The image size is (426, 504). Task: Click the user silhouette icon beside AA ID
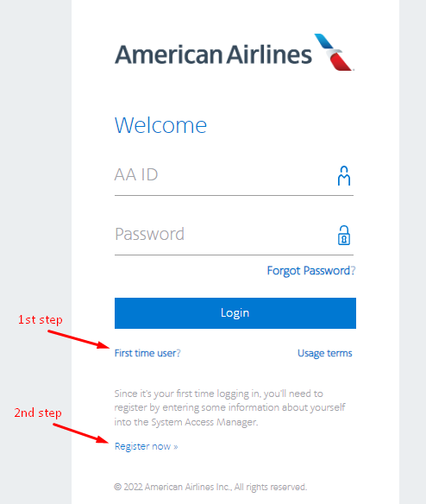tap(344, 176)
